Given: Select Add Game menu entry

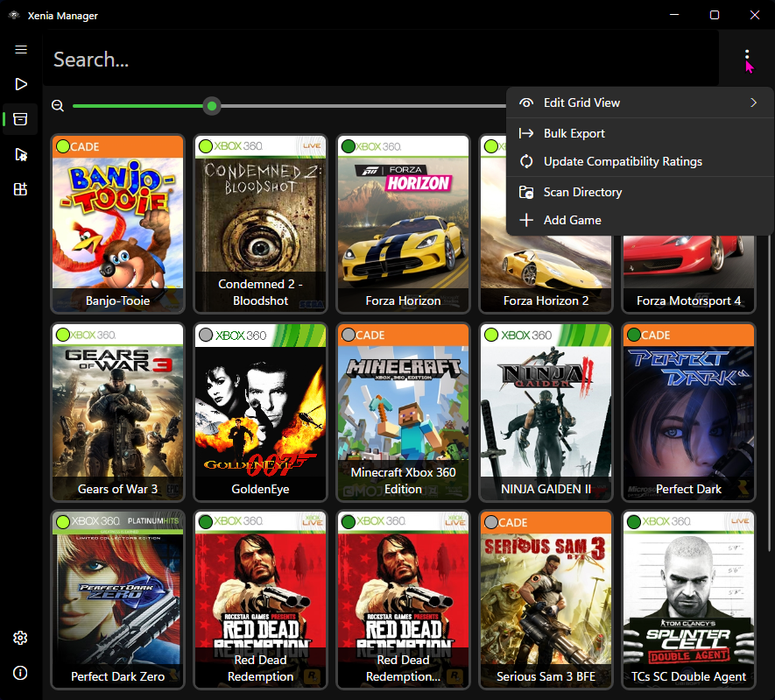Looking at the screenshot, I should click(639, 221).
